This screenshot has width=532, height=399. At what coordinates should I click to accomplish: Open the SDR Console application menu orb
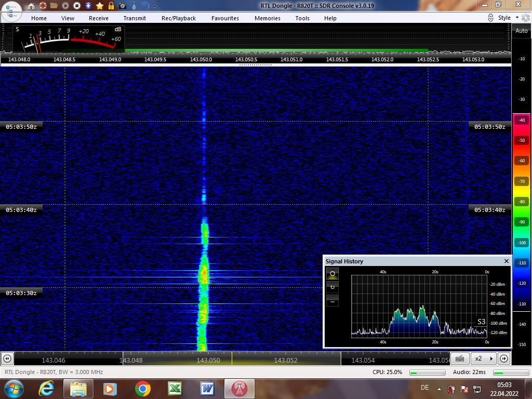coord(11,11)
